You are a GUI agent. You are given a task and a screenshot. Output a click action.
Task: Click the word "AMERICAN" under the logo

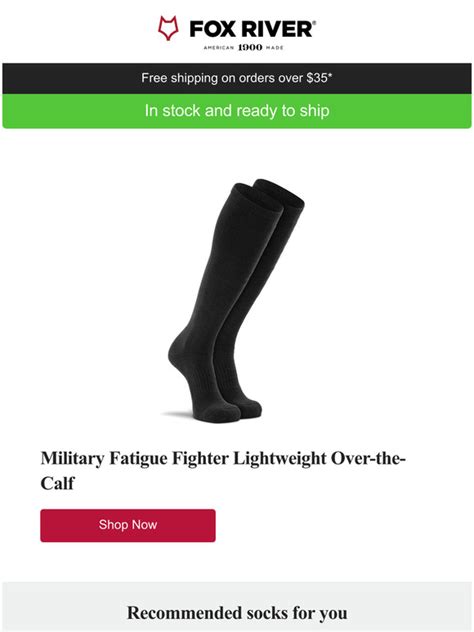(219, 48)
